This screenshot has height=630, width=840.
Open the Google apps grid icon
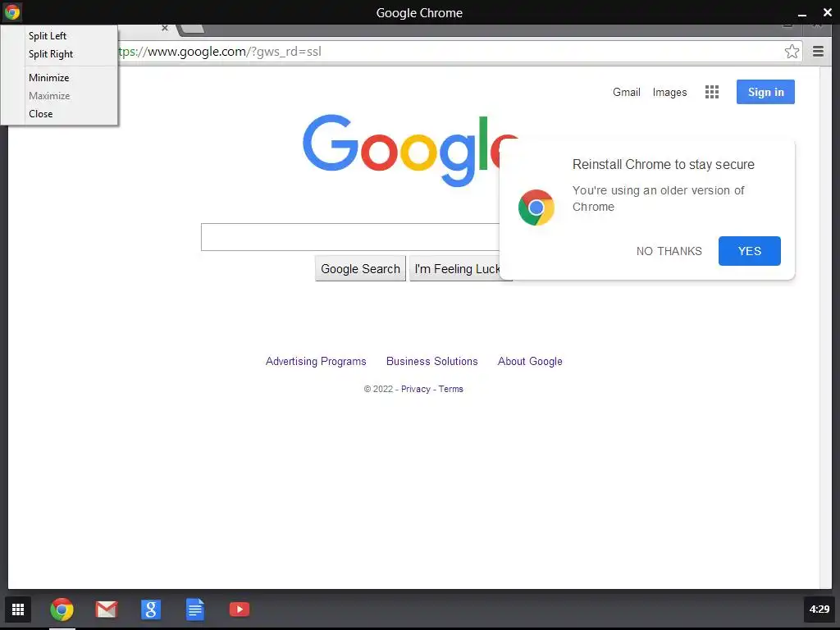point(712,92)
